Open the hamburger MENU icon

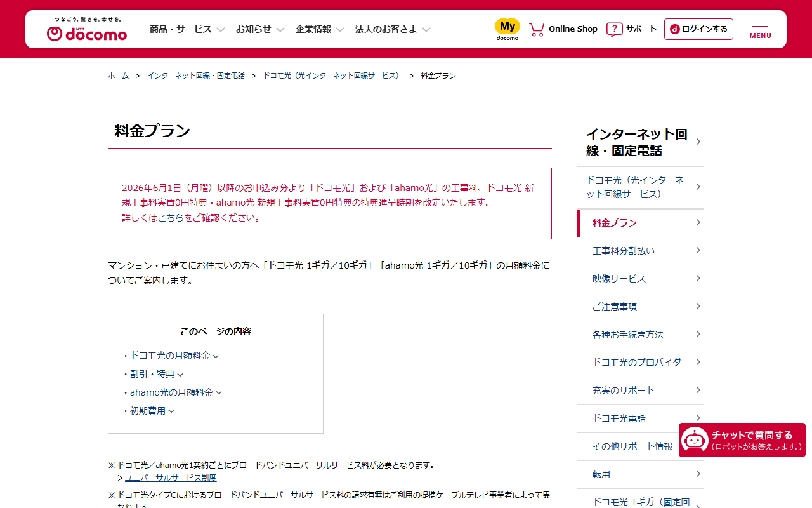(x=760, y=30)
